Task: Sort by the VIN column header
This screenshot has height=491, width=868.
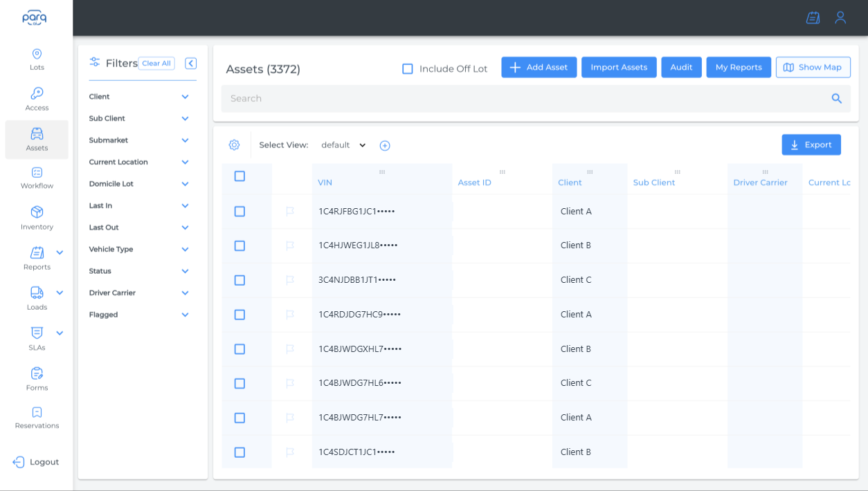Action: click(x=325, y=183)
